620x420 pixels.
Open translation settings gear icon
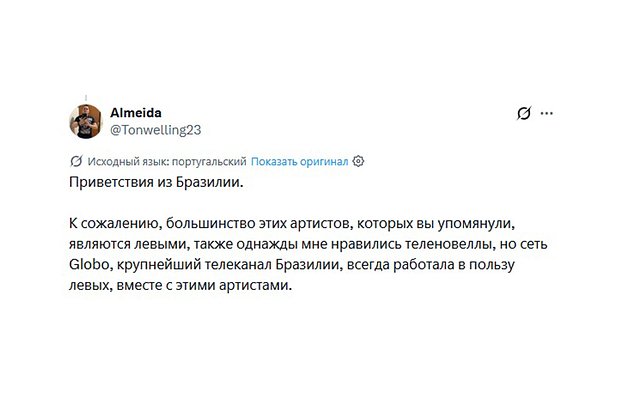(359, 161)
